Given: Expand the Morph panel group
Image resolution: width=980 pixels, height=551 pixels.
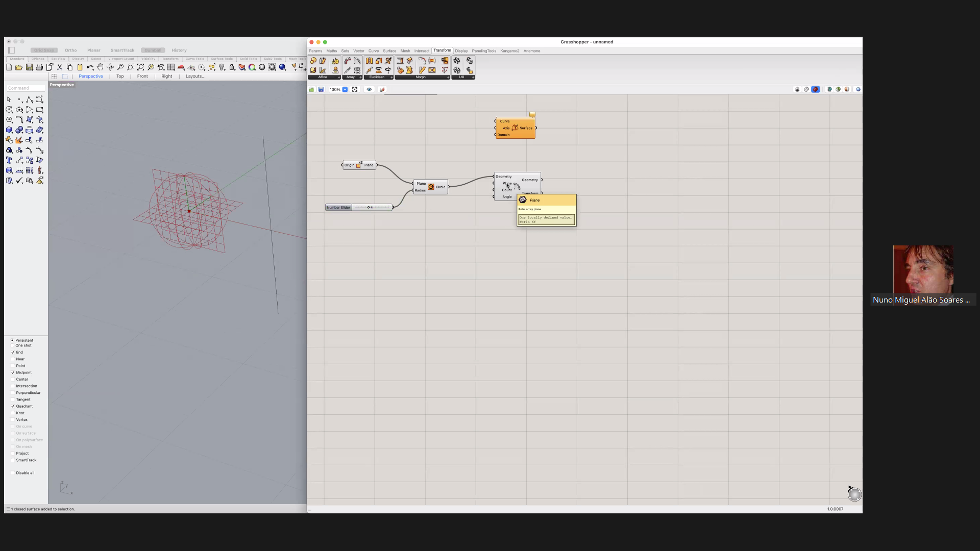Looking at the screenshot, I should coord(448,78).
